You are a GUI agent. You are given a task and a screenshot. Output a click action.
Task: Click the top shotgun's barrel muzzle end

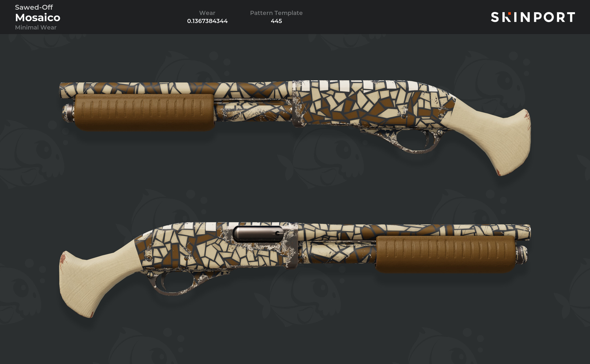pyautogui.click(x=63, y=90)
